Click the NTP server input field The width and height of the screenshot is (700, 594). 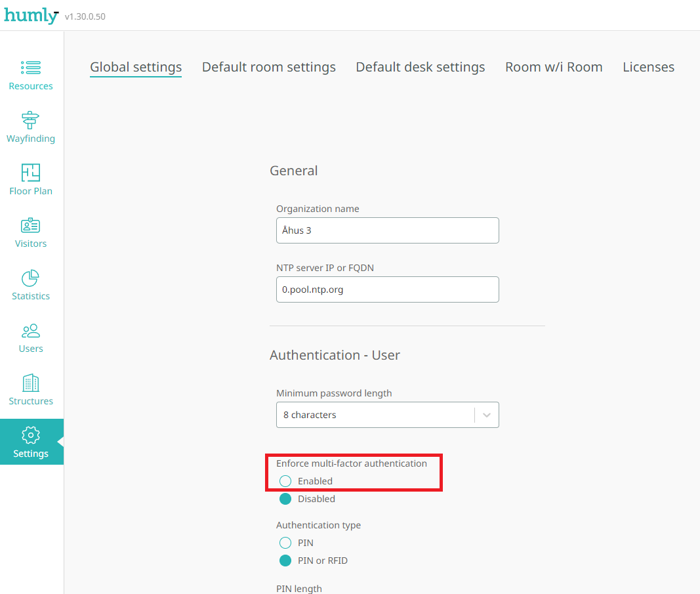point(387,289)
